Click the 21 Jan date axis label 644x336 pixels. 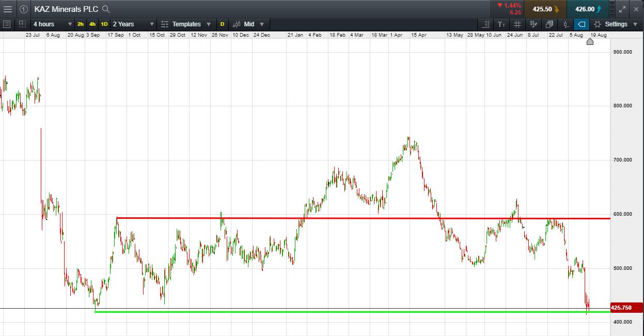pyautogui.click(x=295, y=35)
